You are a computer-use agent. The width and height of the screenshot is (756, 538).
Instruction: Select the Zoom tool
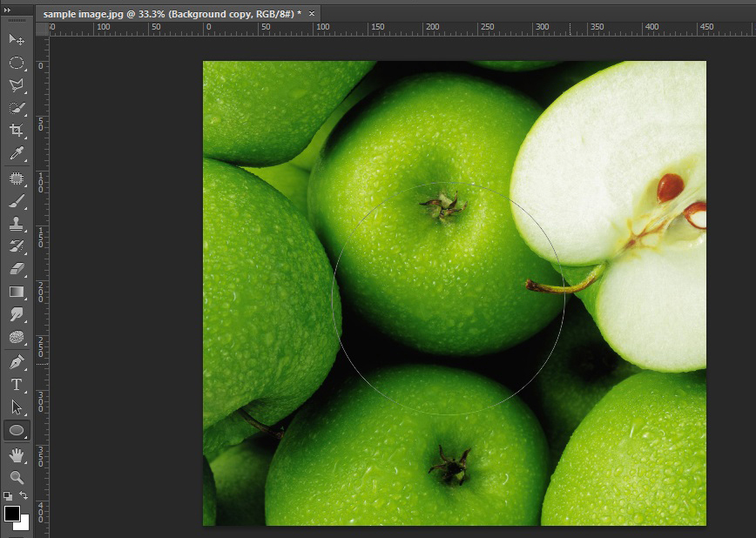click(17, 478)
